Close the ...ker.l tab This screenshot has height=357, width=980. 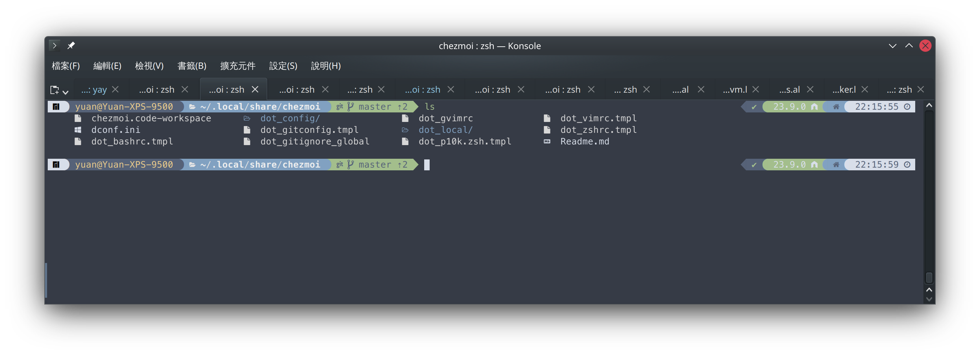865,89
